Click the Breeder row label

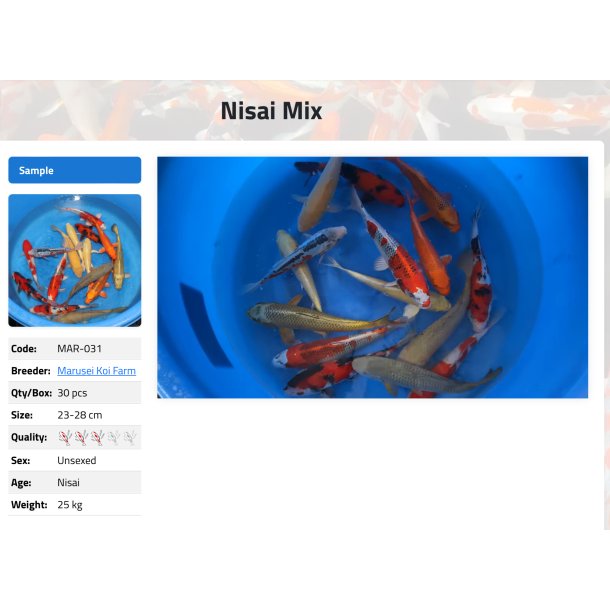tap(31, 371)
